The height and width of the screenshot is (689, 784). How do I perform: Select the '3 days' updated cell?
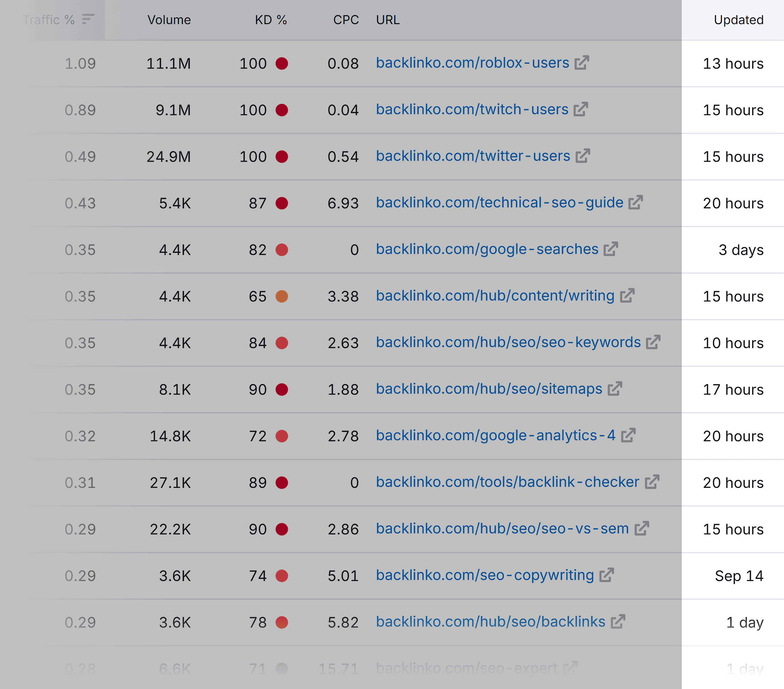pyautogui.click(x=741, y=250)
